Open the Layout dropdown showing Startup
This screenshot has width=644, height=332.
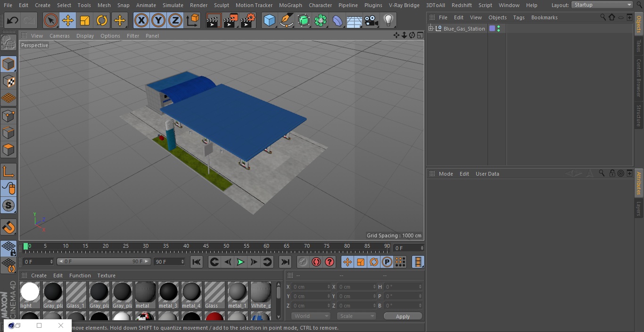(602, 5)
